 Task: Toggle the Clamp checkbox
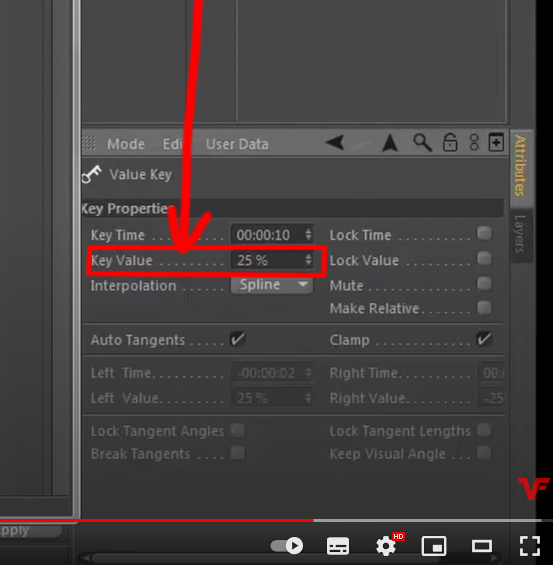coord(484,339)
